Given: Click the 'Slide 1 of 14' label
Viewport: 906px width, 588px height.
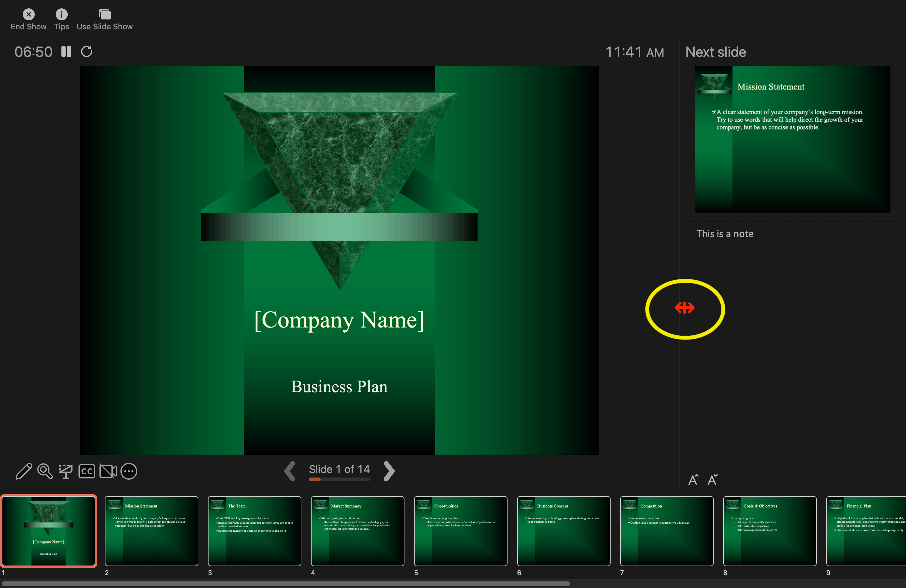Looking at the screenshot, I should tap(339, 469).
